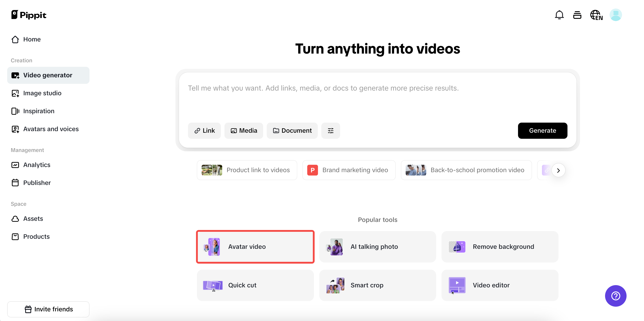
Task: Select the Avatar video tool
Action: tap(255, 247)
